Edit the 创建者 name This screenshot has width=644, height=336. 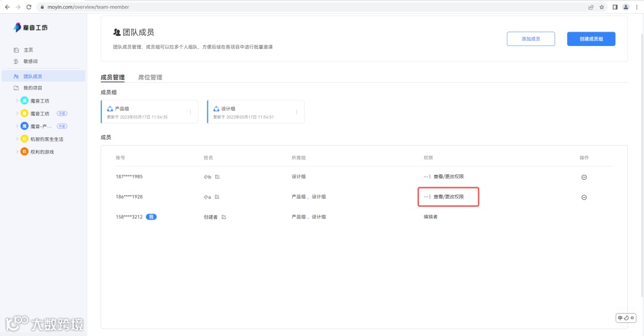pyautogui.click(x=224, y=217)
